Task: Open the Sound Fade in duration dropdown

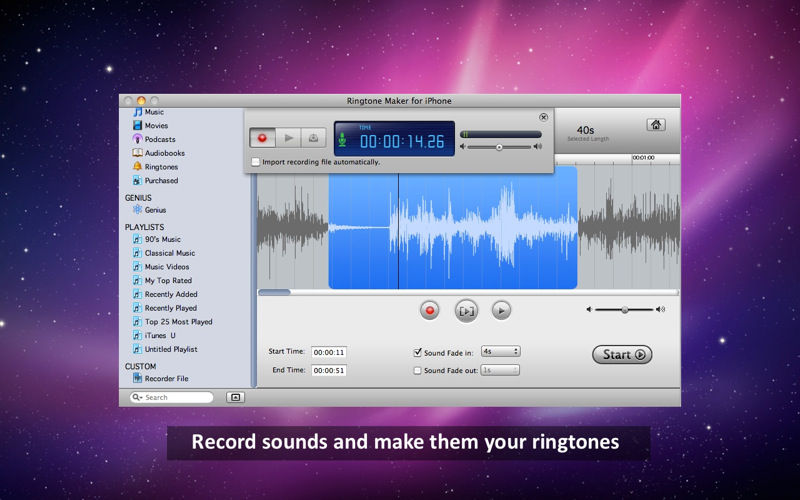Action: click(501, 352)
